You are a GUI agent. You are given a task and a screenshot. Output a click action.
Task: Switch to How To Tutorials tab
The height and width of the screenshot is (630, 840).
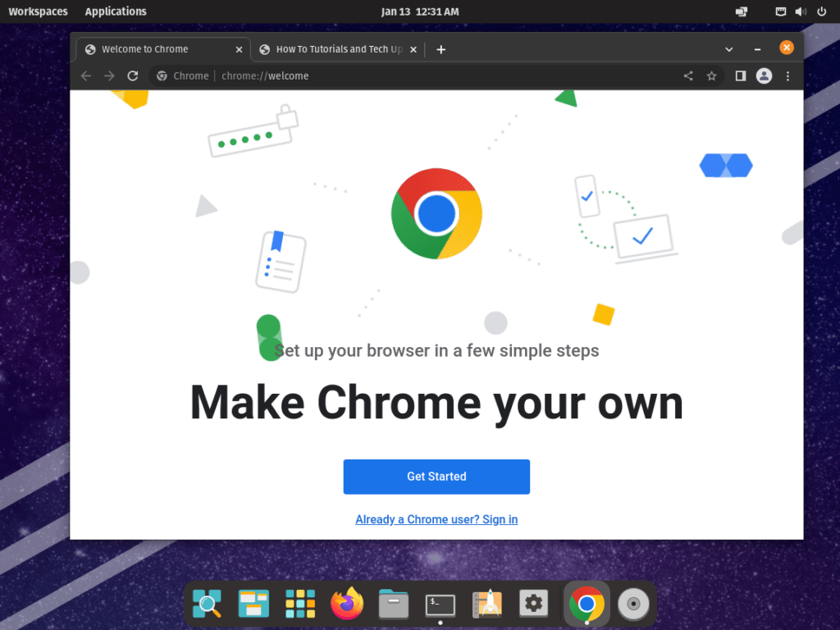338,49
